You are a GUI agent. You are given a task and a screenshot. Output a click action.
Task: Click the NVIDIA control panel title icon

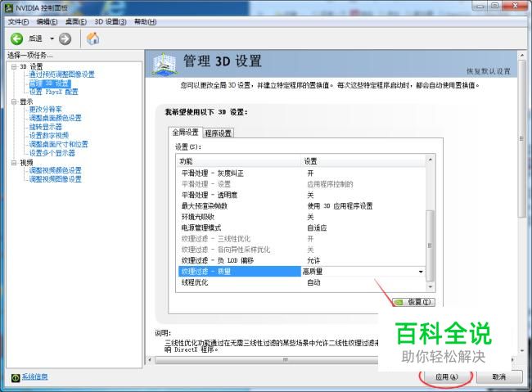[9, 7]
